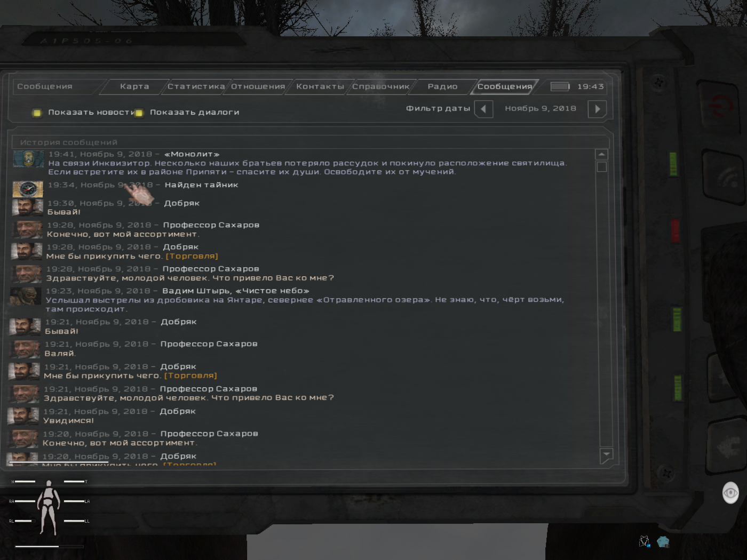Click the square toggle below scroll-up arrow

coord(602,167)
